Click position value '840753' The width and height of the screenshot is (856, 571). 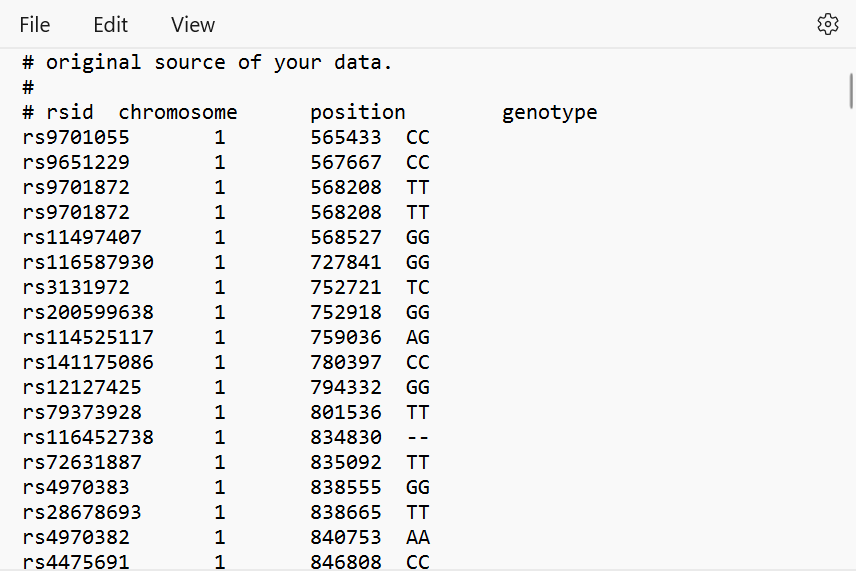click(x=346, y=538)
